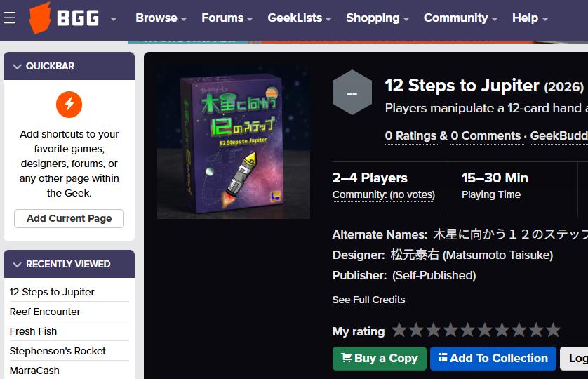
Task: Open MarraCash from Recently Viewed
Action: point(34,371)
